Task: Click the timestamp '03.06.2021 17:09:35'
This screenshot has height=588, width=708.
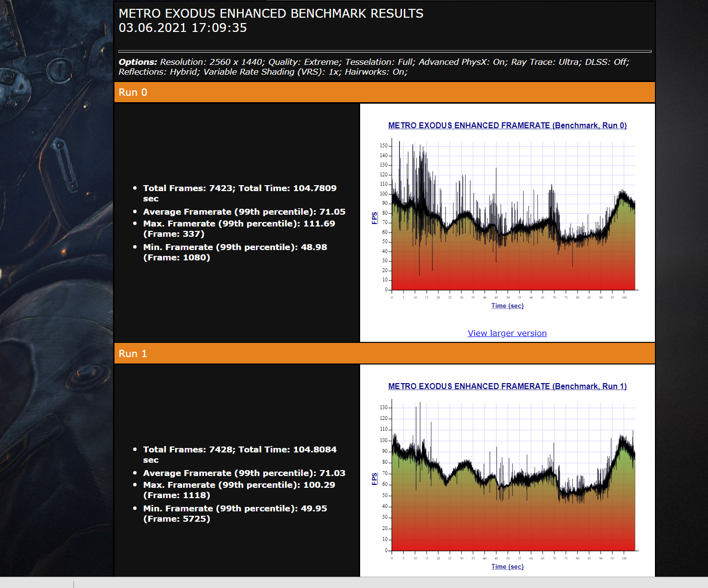Action: pyautogui.click(x=183, y=28)
